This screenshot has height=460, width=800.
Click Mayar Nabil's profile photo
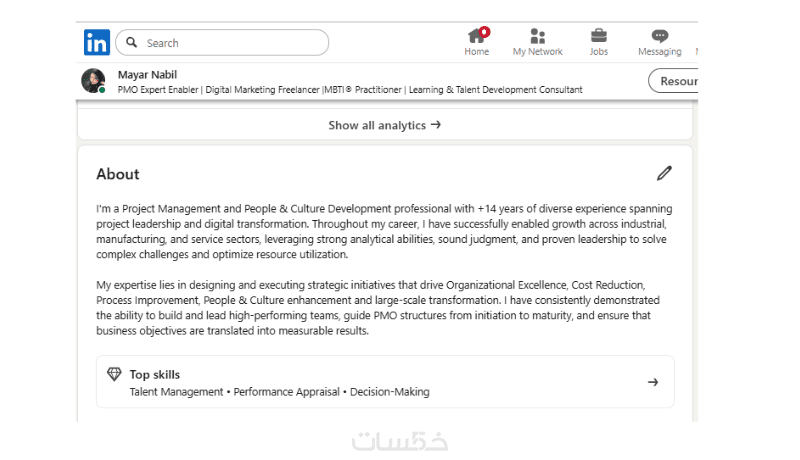pos(93,81)
